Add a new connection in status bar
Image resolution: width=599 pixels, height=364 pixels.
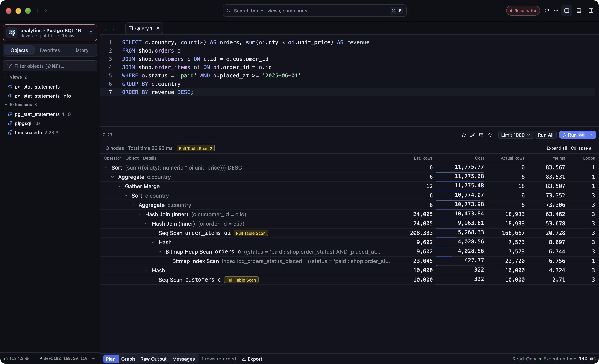coord(93,358)
